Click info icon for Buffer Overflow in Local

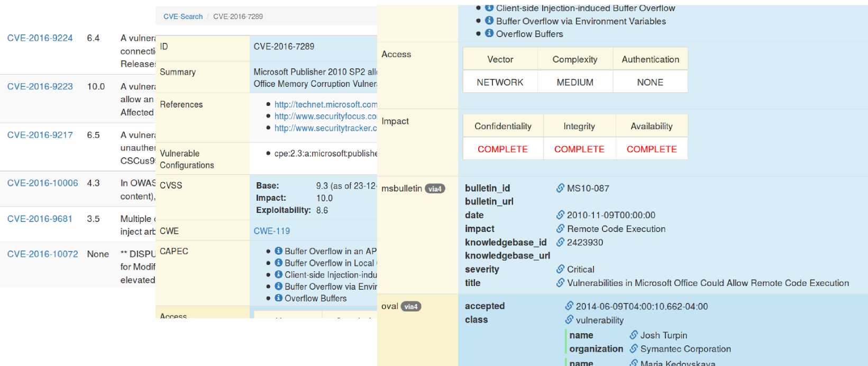point(279,263)
